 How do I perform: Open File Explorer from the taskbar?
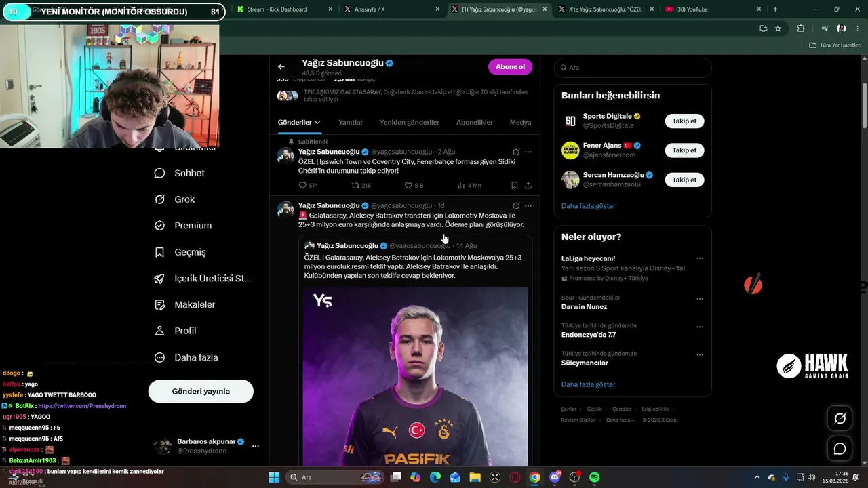coord(475,477)
